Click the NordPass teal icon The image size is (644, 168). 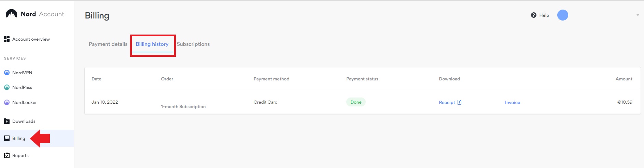point(7,87)
